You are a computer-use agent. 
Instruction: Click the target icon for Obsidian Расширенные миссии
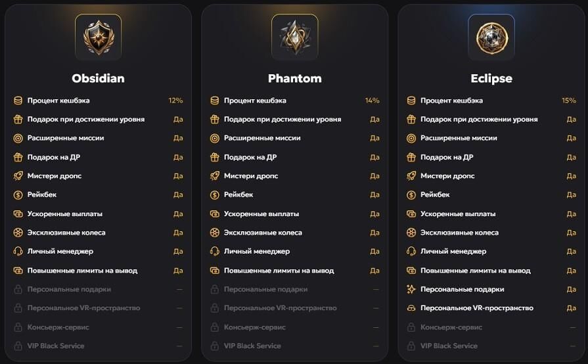pyautogui.click(x=18, y=139)
